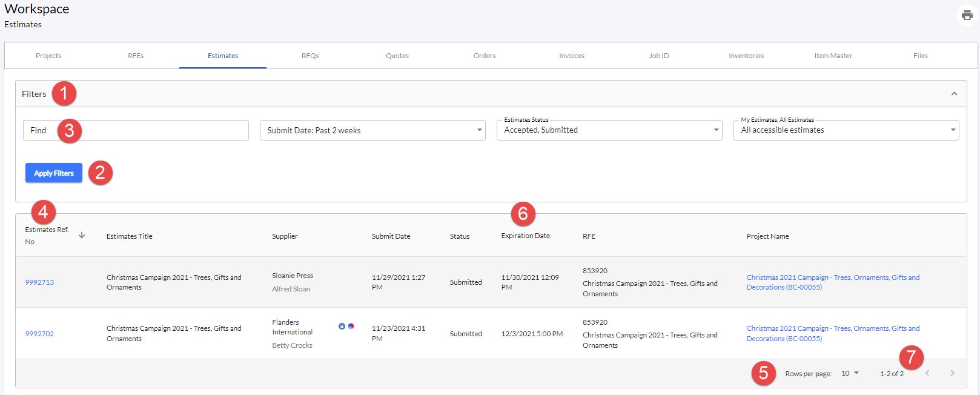Screen dimensions: 980x395
Task: Open the RFQs tab
Action: (x=310, y=56)
